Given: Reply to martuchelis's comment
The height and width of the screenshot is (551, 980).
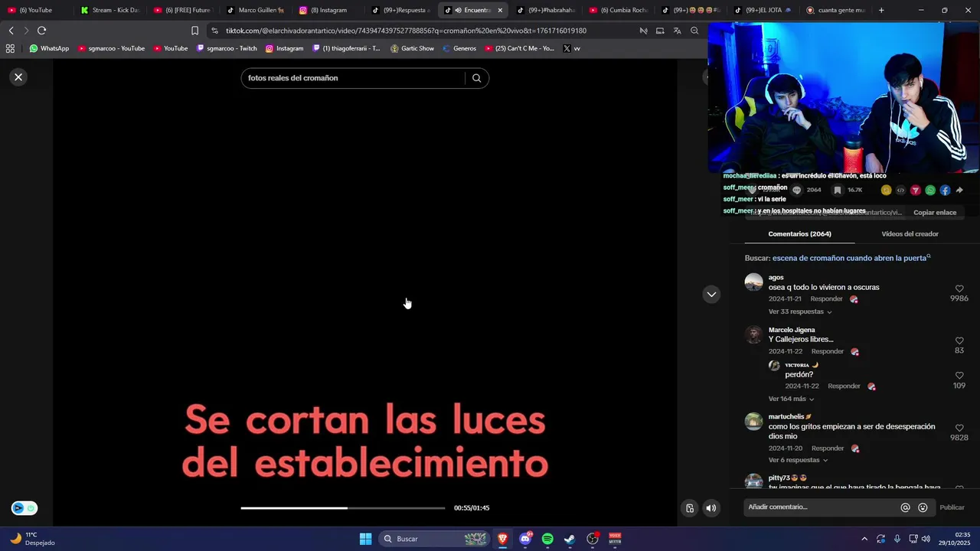Looking at the screenshot, I should coord(828,448).
